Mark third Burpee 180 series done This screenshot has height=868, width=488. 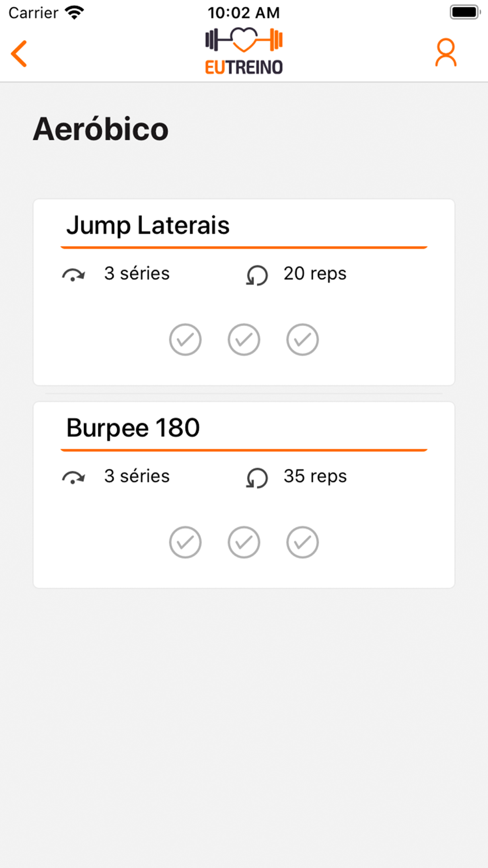coord(303,542)
